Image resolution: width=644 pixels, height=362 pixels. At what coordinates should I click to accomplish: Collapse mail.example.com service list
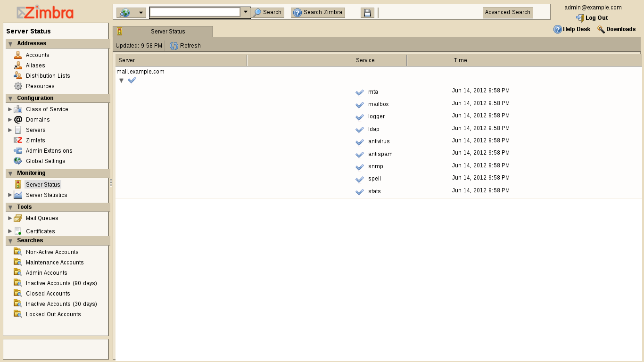tap(121, 81)
